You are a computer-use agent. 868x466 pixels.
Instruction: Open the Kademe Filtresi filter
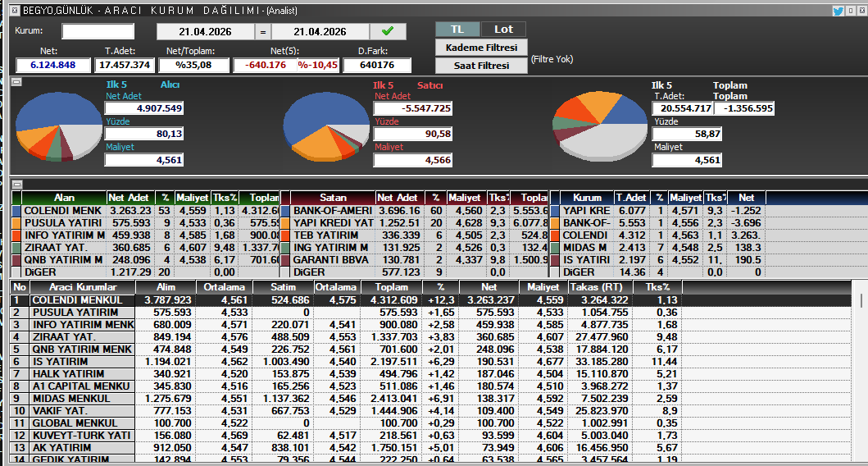tap(481, 48)
